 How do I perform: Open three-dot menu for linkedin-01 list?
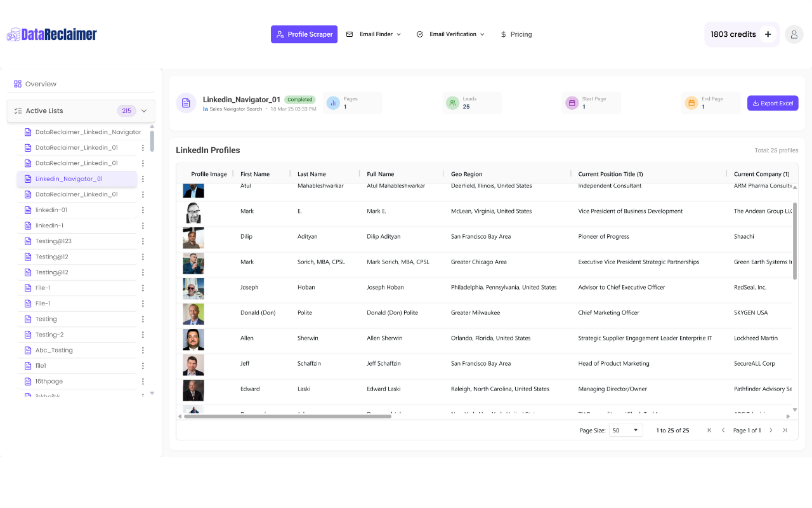[x=143, y=210]
